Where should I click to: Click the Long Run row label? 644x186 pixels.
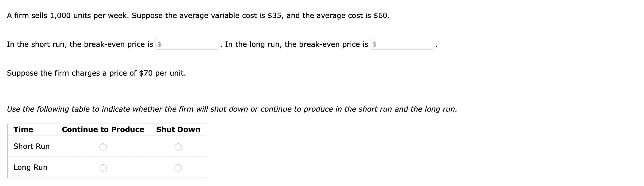tap(30, 168)
